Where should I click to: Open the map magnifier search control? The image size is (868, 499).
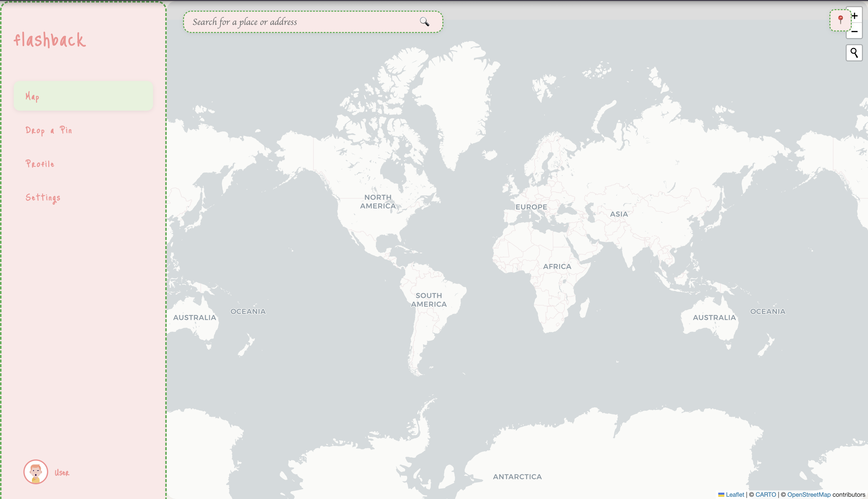[854, 53]
